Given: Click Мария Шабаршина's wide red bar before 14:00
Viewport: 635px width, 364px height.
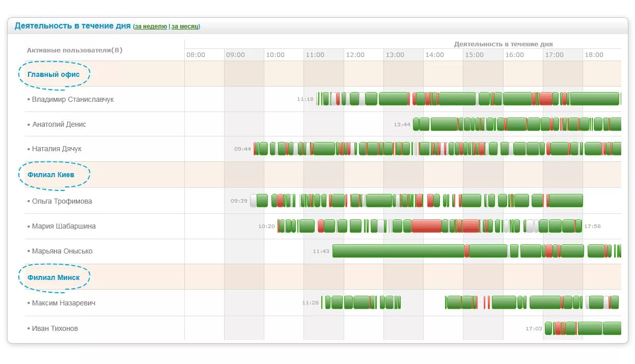Looking at the screenshot, I should [427, 226].
